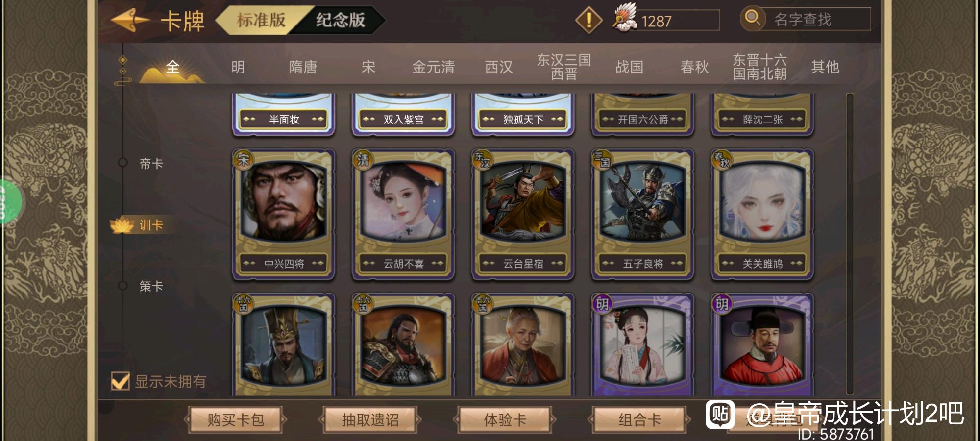Select the lotus icon next to 训卡
The height and width of the screenshot is (441, 980).
[122, 225]
